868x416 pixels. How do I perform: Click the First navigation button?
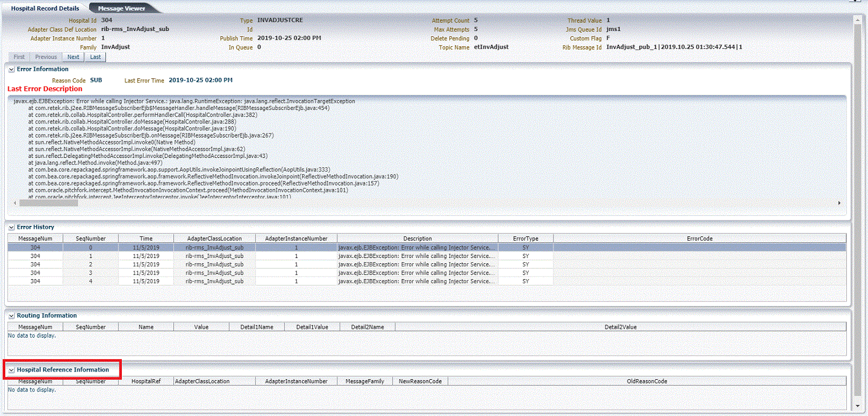point(19,57)
